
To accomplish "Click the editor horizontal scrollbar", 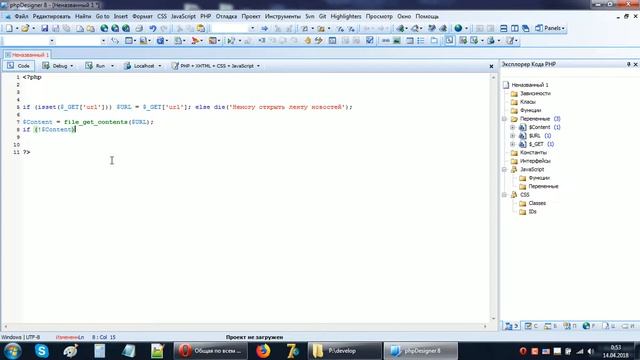I will [245, 326].
